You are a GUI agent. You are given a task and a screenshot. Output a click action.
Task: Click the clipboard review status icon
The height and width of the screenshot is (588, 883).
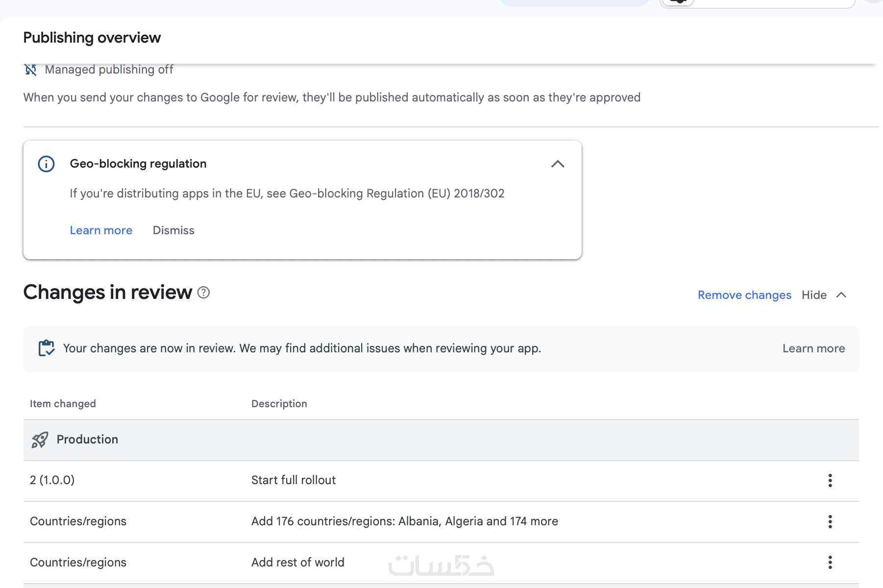pos(47,348)
